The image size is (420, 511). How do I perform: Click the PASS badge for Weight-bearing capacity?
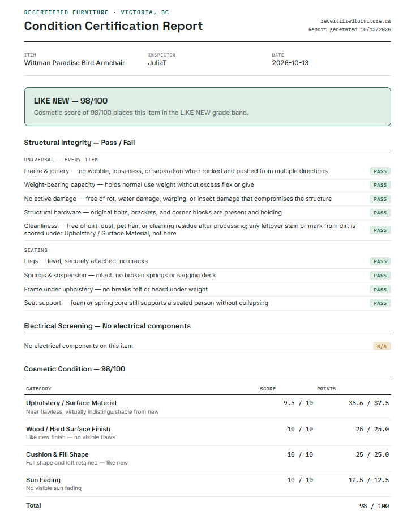tap(380, 185)
